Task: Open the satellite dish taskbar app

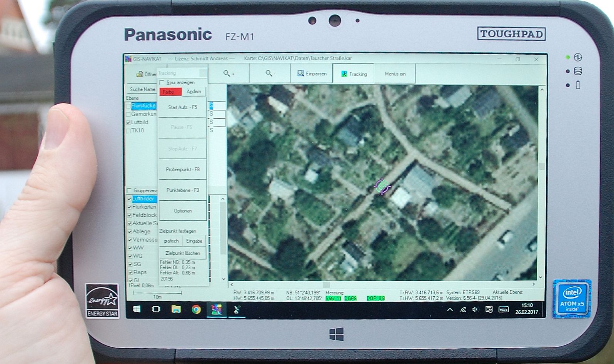Action: (237, 309)
